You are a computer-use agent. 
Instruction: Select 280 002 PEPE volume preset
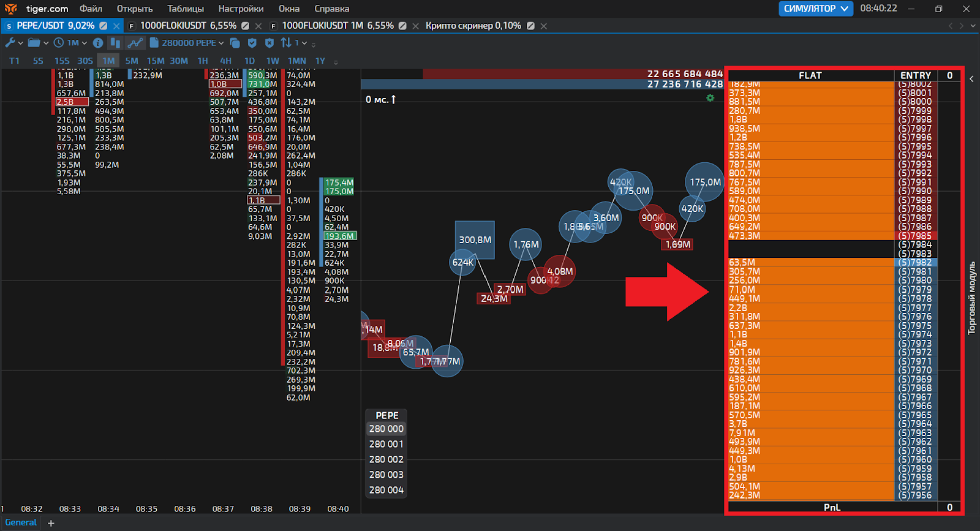coord(386,459)
